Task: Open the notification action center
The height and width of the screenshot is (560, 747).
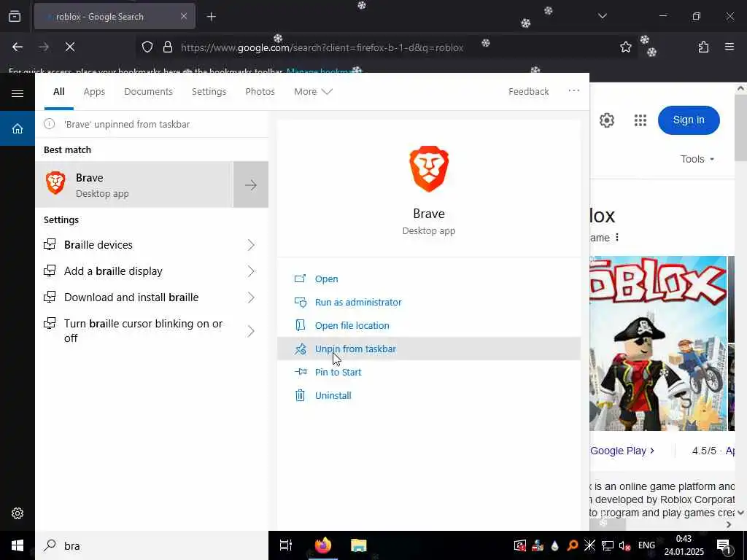Action: [724, 546]
